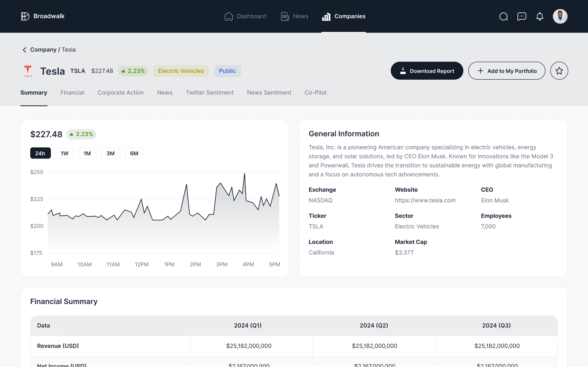588x367 pixels.
Task: Click the California location value
Action: [x=321, y=253]
